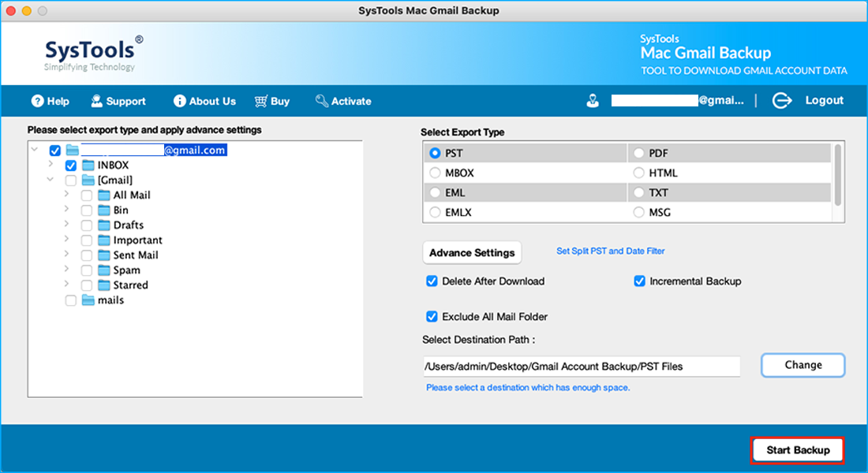Viewport: 868px width, 473px height.
Task: Expand the All Mail folder node
Action: [x=66, y=194]
